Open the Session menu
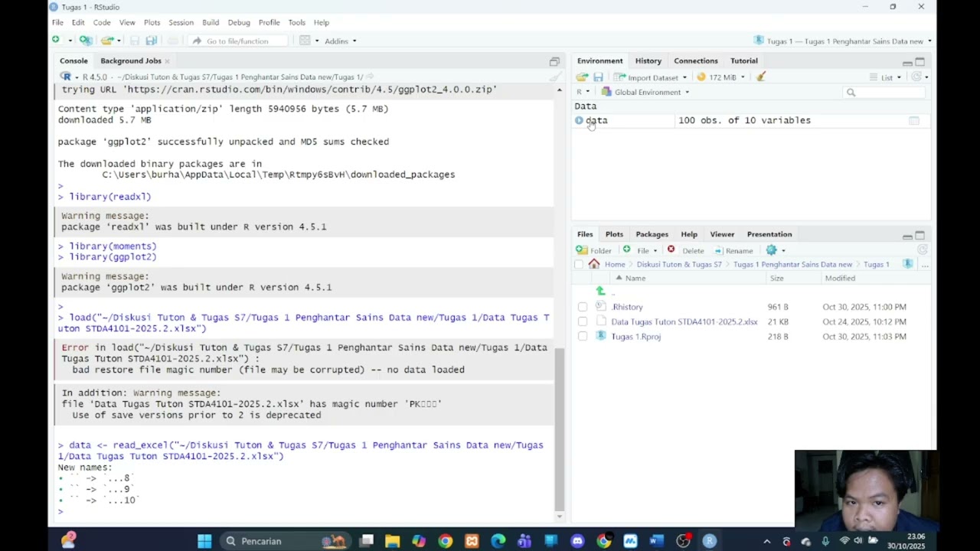Viewport: 980px width, 551px height. coord(181,22)
